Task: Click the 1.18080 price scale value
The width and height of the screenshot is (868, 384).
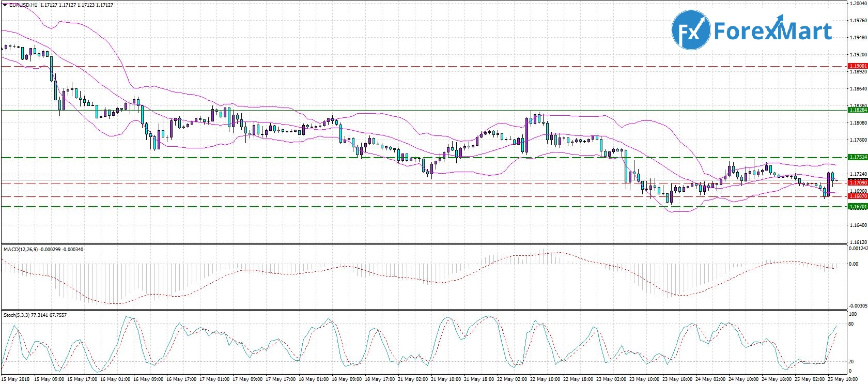Action: 857,123
